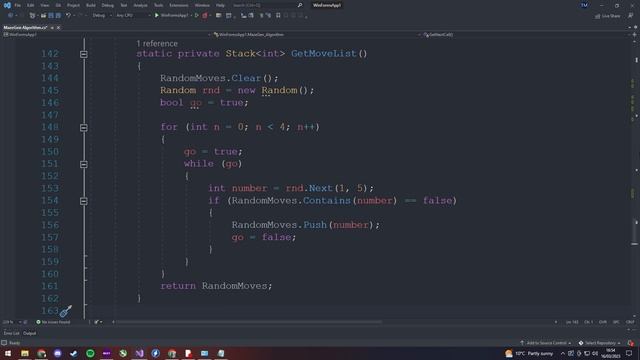Collapse the if block at line 154

pyautogui.click(x=84, y=201)
